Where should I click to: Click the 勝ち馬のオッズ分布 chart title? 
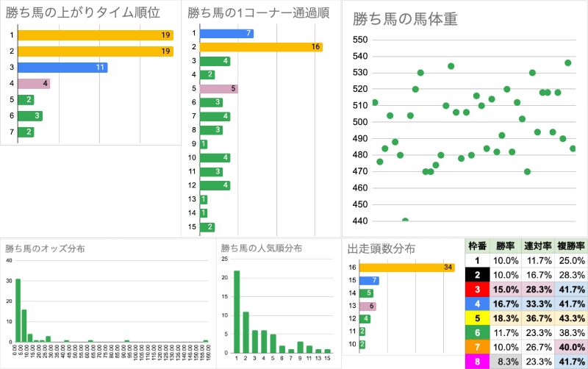(x=45, y=248)
